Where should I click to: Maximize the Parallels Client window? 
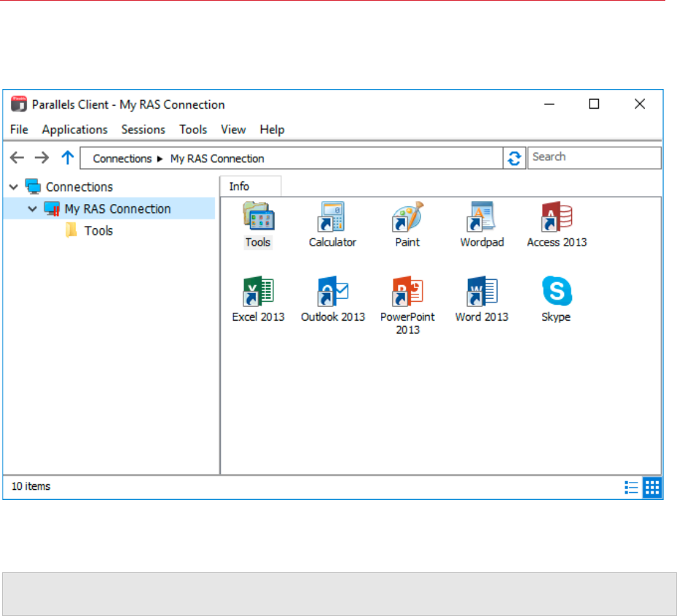coord(594,104)
